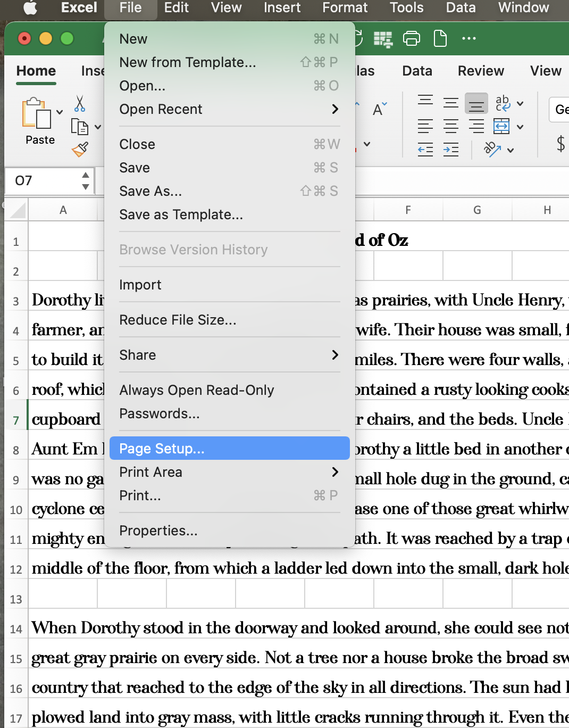Cut selection with scissors icon
The image size is (569, 728).
pyautogui.click(x=80, y=103)
